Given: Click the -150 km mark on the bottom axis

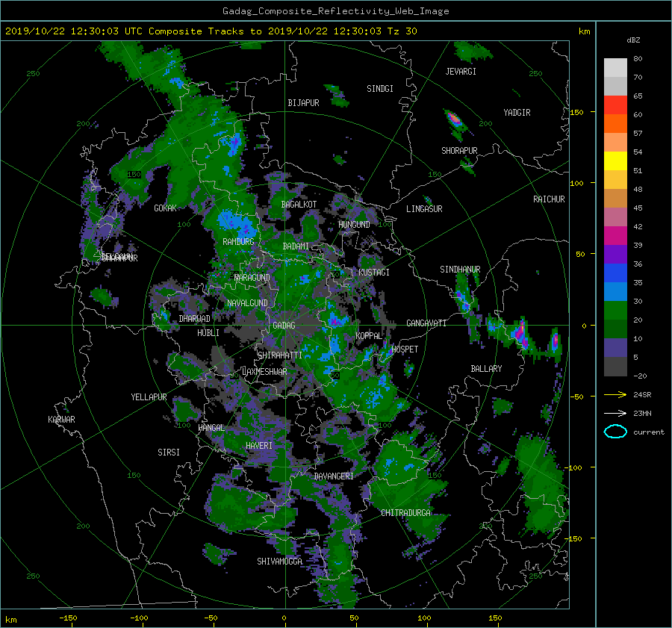Looking at the screenshot, I should click(x=68, y=618).
